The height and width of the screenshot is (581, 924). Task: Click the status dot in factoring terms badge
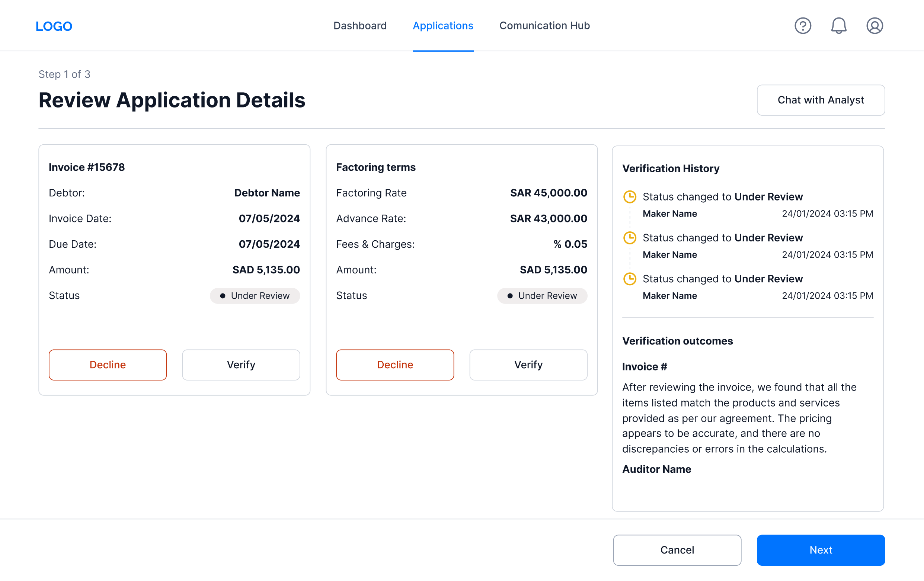[x=509, y=295]
